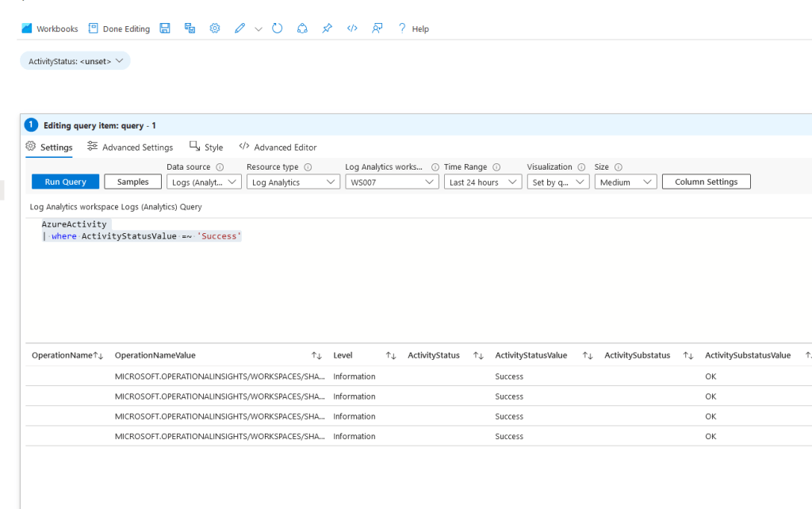Click the Save workbook icon
812x509 pixels.
165,29
